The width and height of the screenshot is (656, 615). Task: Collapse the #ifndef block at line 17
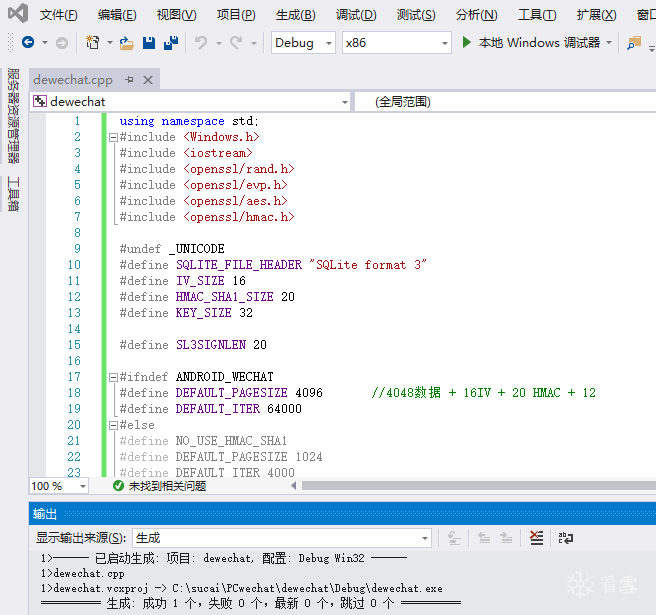(113, 377)
